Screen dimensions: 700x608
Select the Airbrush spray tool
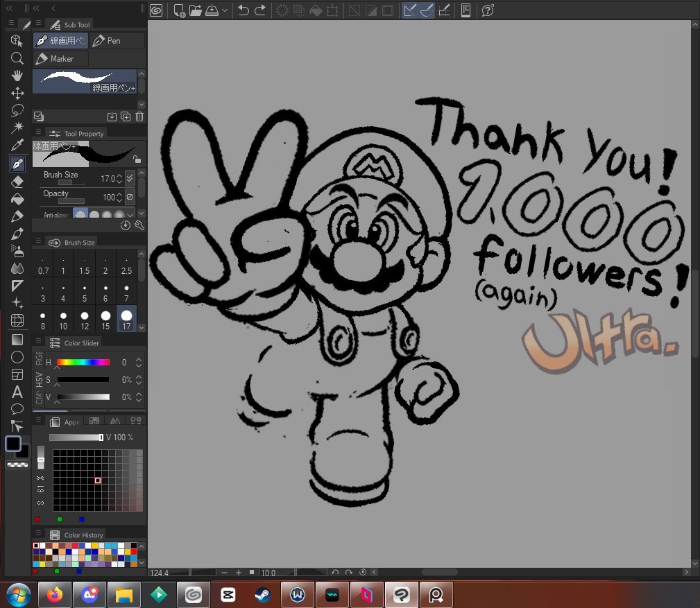pos(17,251)
